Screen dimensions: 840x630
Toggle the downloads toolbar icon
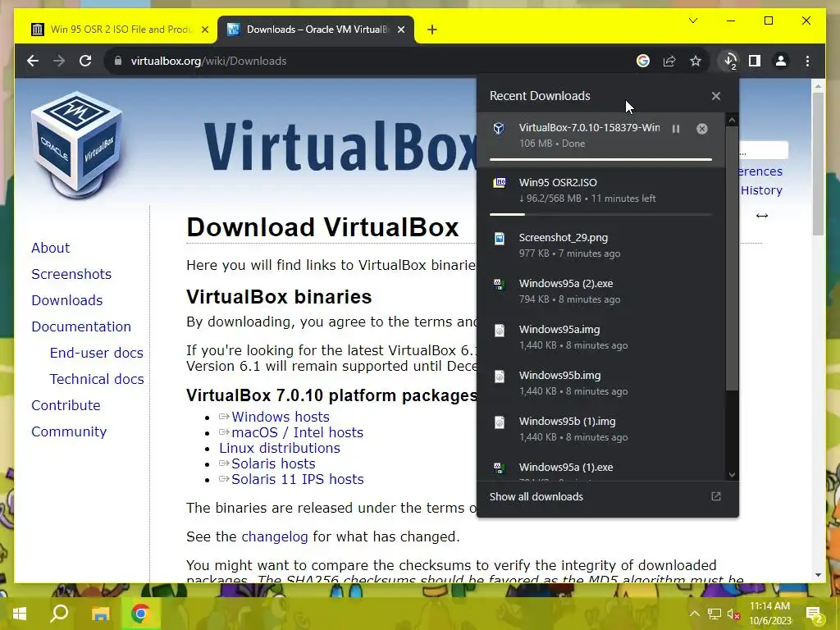point(729,61)
